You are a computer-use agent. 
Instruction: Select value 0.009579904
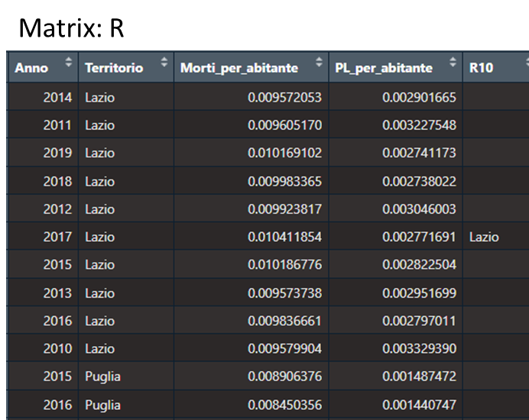[x=284, y=348]
